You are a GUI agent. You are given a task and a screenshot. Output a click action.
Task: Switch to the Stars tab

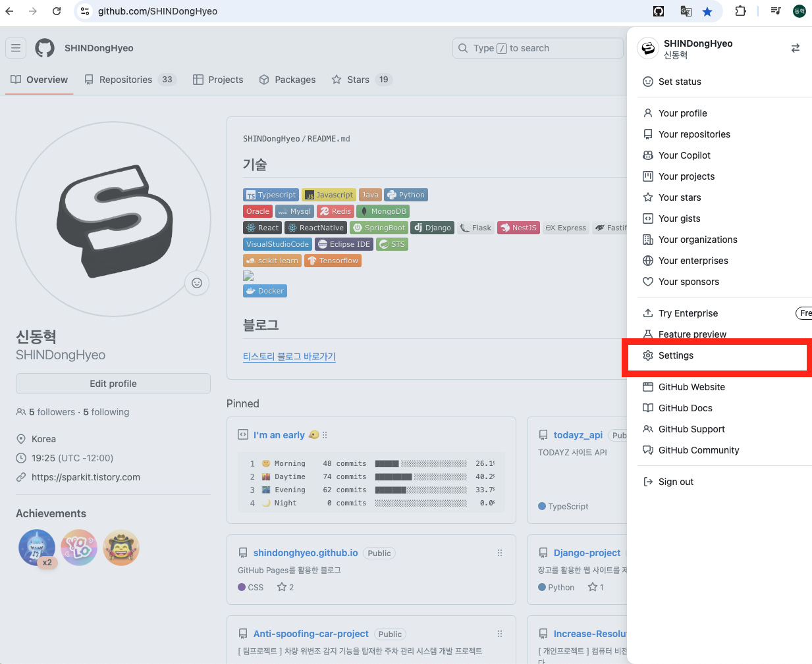coord(362,80)
